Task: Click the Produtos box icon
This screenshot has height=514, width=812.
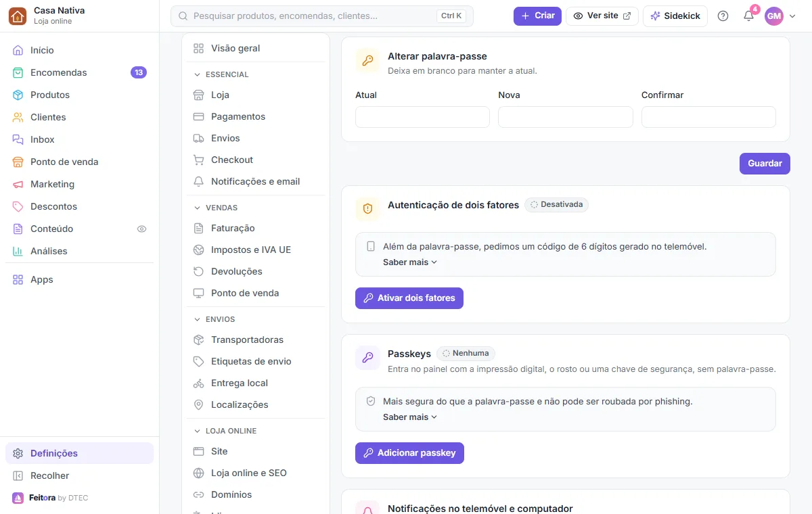Action: point(18,95)
